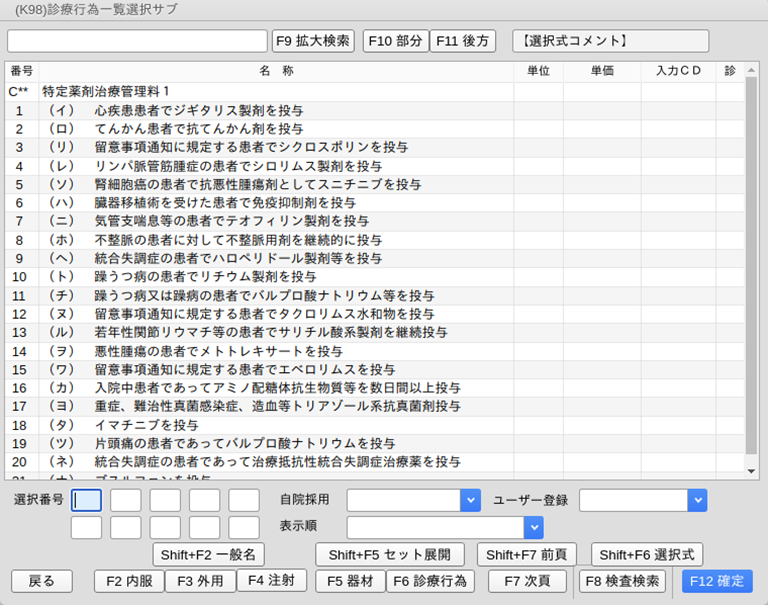This screenshot has height=605, width=768.
Task: Confirm with the F12 確定 button
Action: (x=717, y=581)
